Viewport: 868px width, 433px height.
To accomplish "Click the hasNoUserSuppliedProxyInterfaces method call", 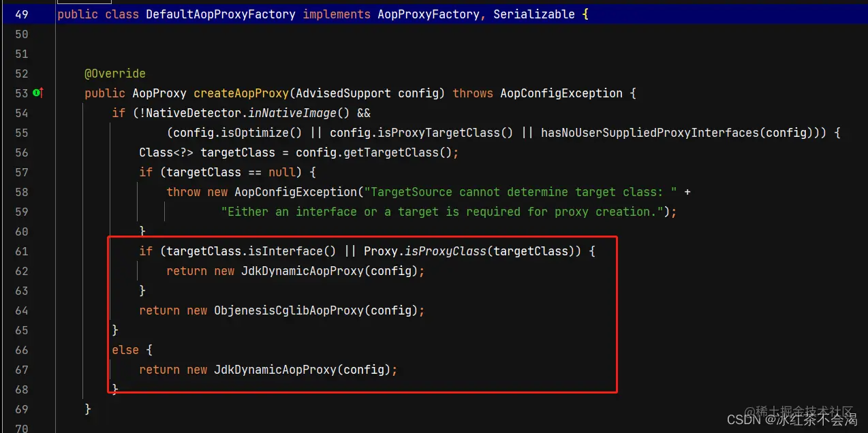I will coord(650,133).
